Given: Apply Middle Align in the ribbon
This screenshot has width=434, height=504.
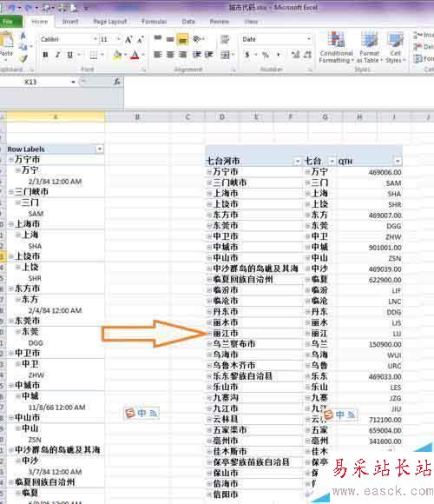Looking at the screenshot, I should pyautogui.click(x=170, y=39).
